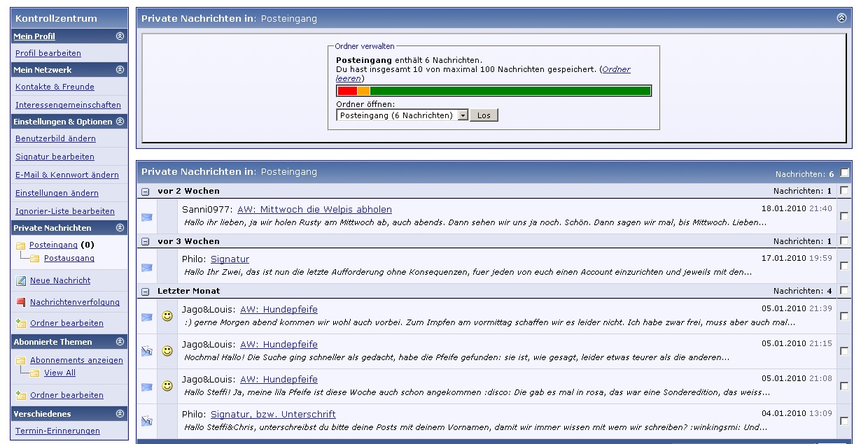Click the Neue Nachricht compose icon
The image size is (868, 444).
20,281
